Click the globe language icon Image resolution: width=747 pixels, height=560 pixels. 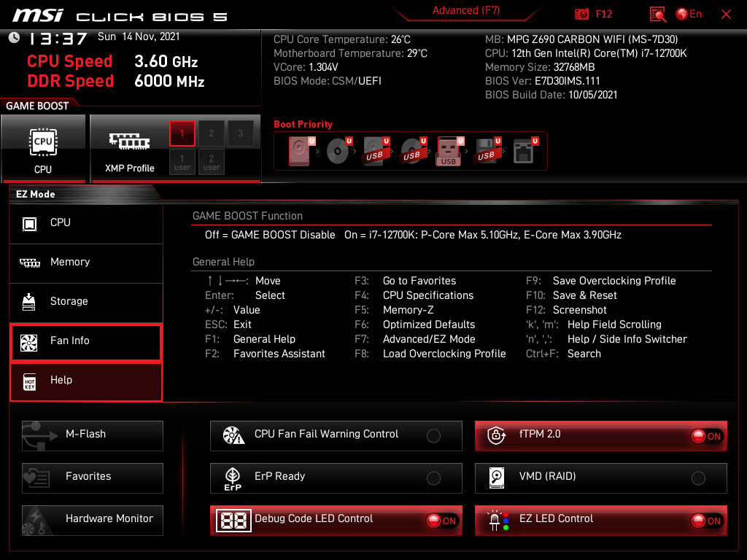(x=682, y=15)
